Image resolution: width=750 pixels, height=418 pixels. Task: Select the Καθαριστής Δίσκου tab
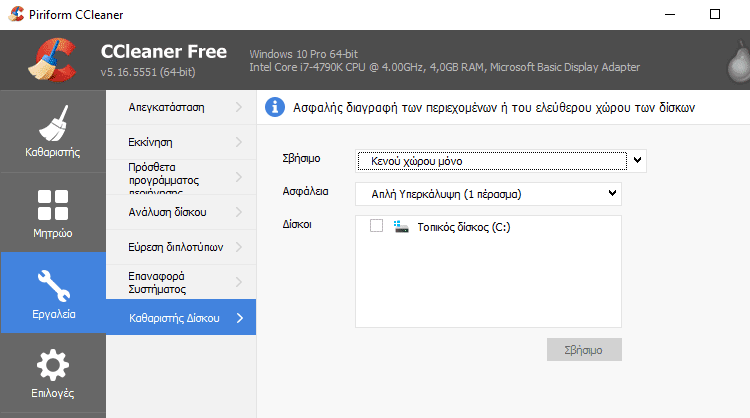[x=181, y=318]
